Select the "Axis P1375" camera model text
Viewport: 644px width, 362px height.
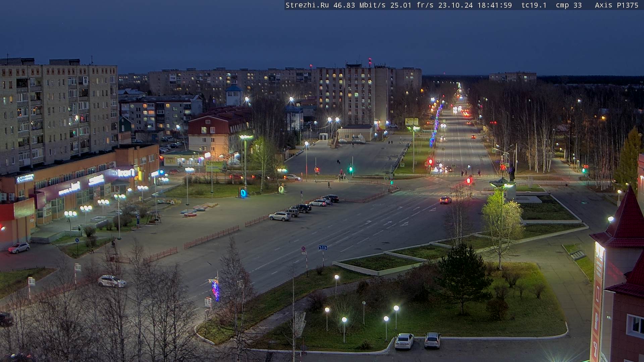pos(616,5)
